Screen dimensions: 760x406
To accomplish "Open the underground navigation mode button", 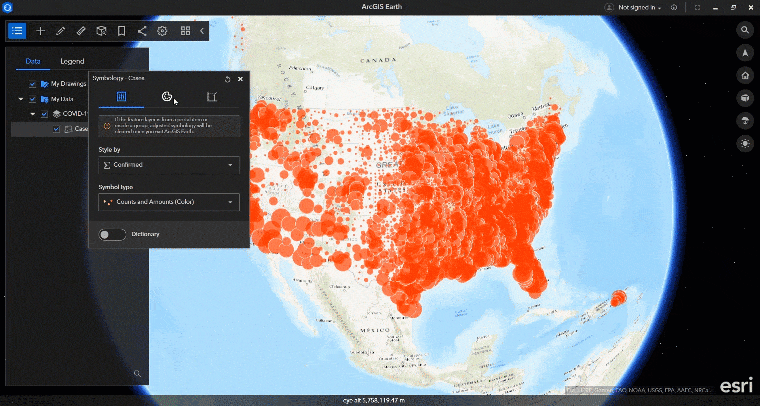I will click(x=745, y=121).
